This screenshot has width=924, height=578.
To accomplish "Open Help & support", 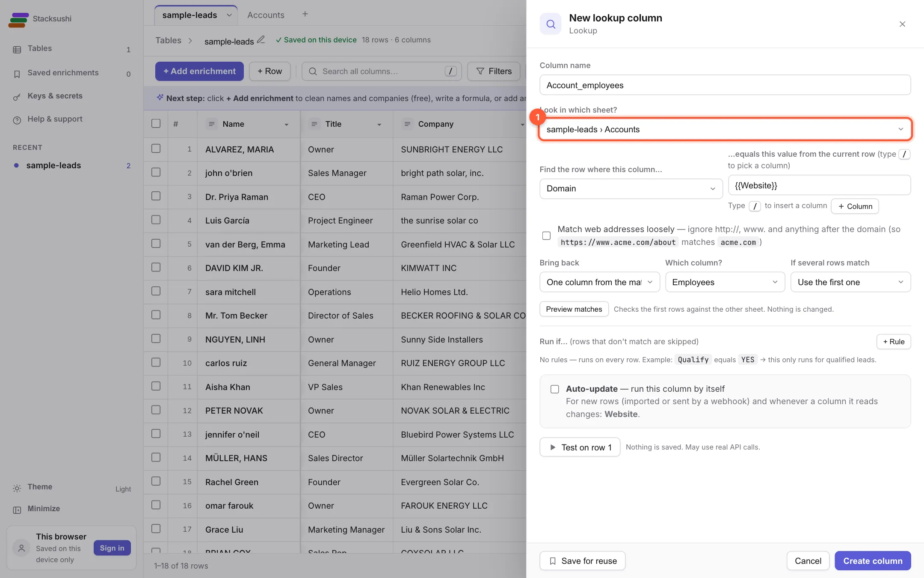I will point(71,119).
